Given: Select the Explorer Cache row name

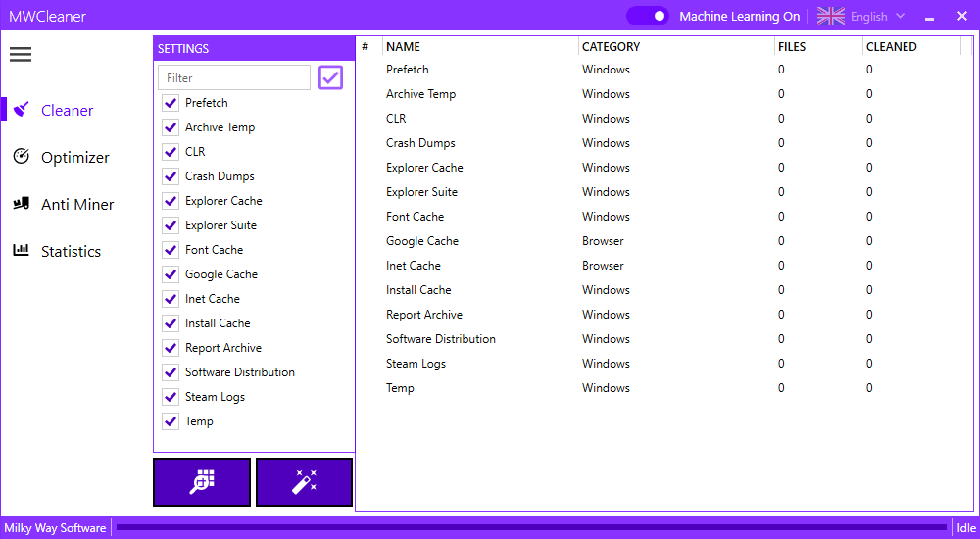Looking at the screenshot, I should (x=424, y=167).
